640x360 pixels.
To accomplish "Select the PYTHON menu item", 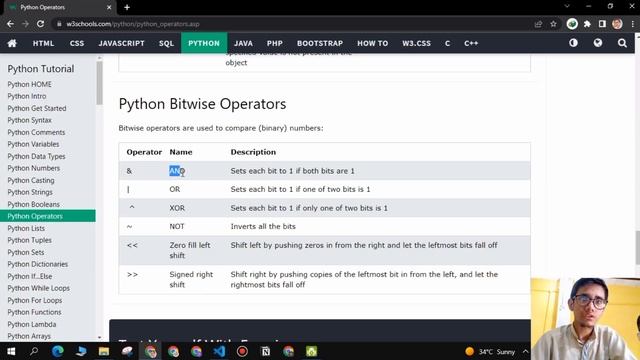I will tap(204, 43).
